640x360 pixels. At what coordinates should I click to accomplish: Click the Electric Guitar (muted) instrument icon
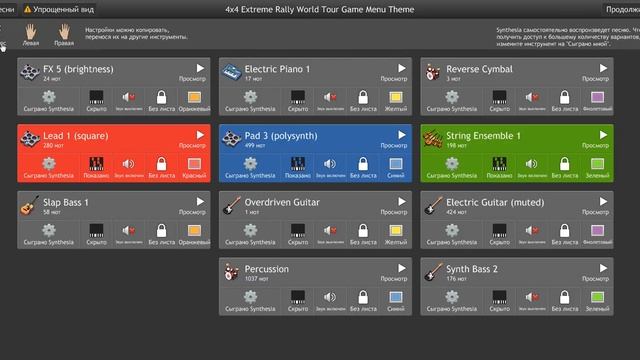433,205
